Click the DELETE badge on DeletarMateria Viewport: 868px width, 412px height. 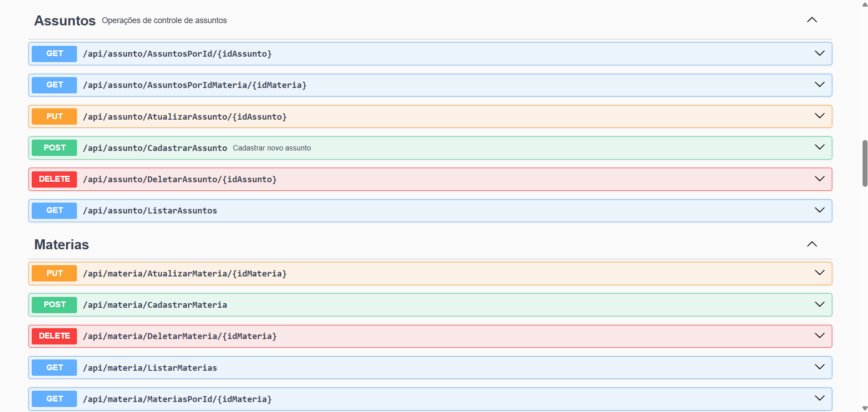pos(54,336)
